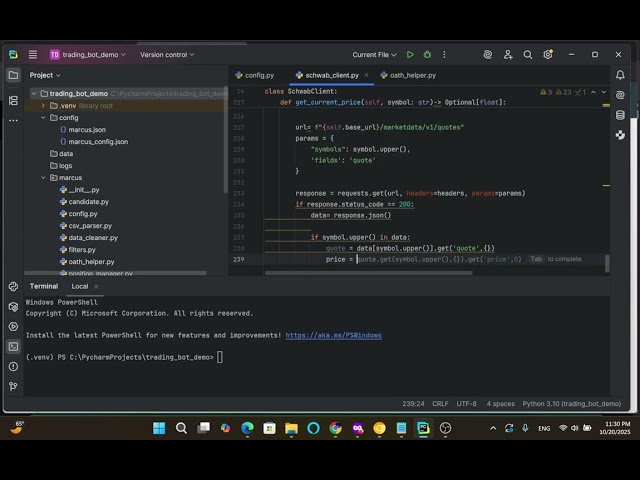
Task: Open Search Everywhere magnifier
Action: click(528, 54)
